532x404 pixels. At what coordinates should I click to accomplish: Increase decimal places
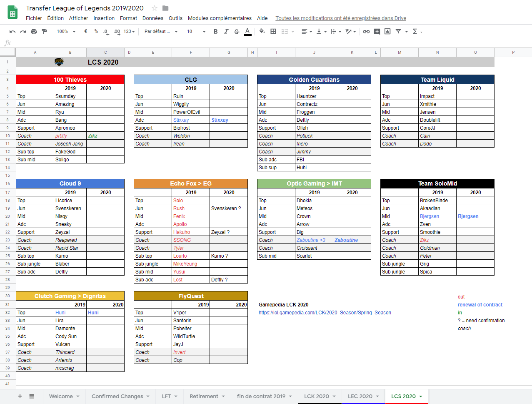(x=117, y=32)
